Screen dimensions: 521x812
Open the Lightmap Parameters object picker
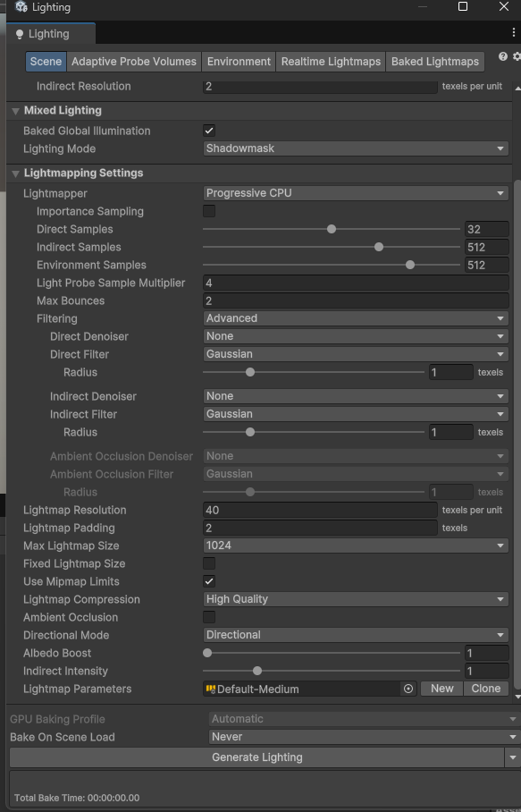tap(408, 689)
